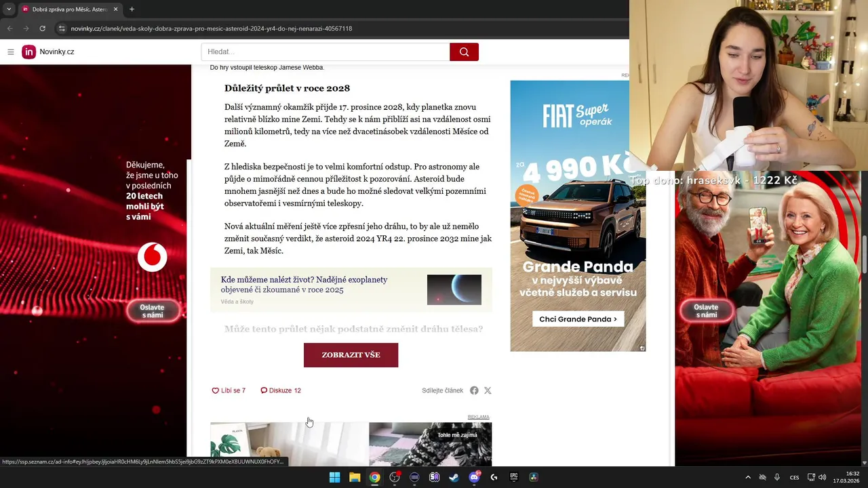Viewport: 868px width, 488px height.
Task: Open Steam from taskbar
Action: pos(454,477)
